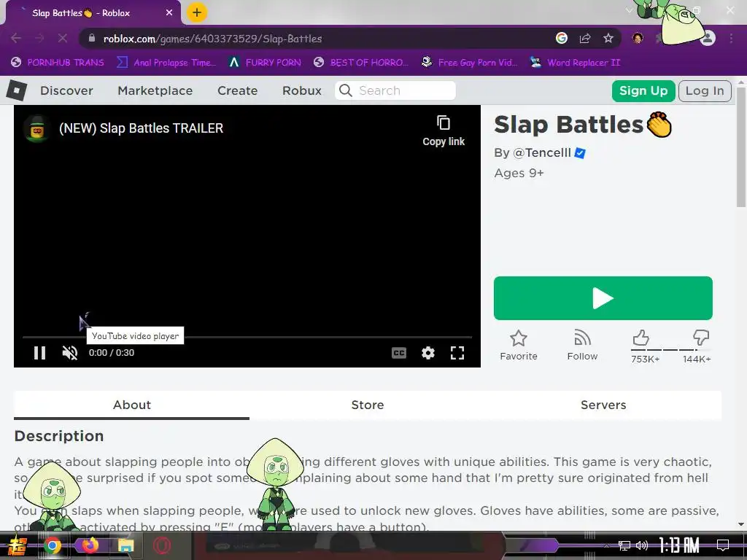Click the volume icon in system tray

642,545
